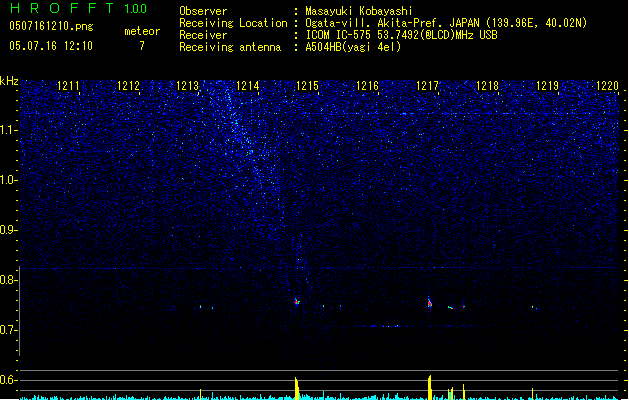Select the version number 1.0.0
Image resolution: width=629 pixels, height=400 pixels.
[135, 9]
